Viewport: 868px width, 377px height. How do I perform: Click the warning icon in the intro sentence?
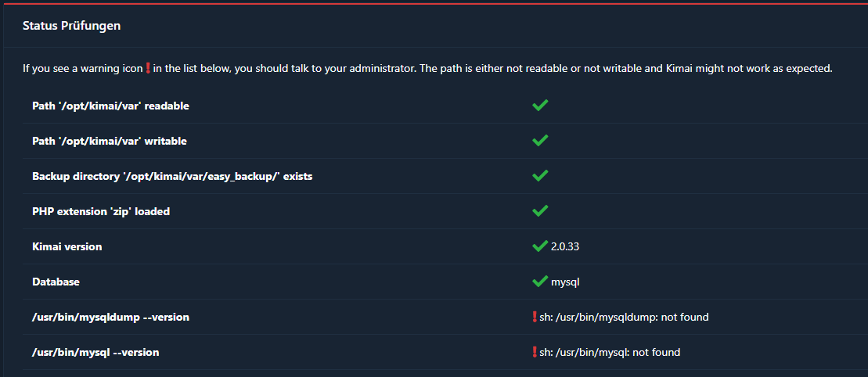coord(148,69)
